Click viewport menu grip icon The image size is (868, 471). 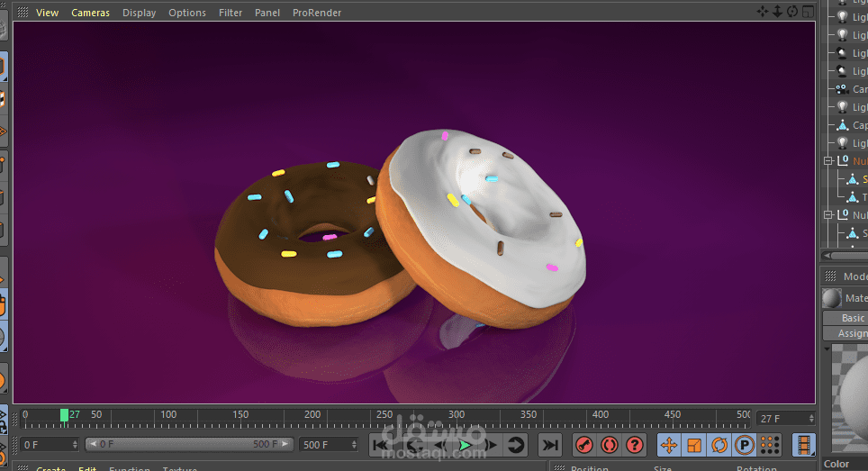pos(23,13)
